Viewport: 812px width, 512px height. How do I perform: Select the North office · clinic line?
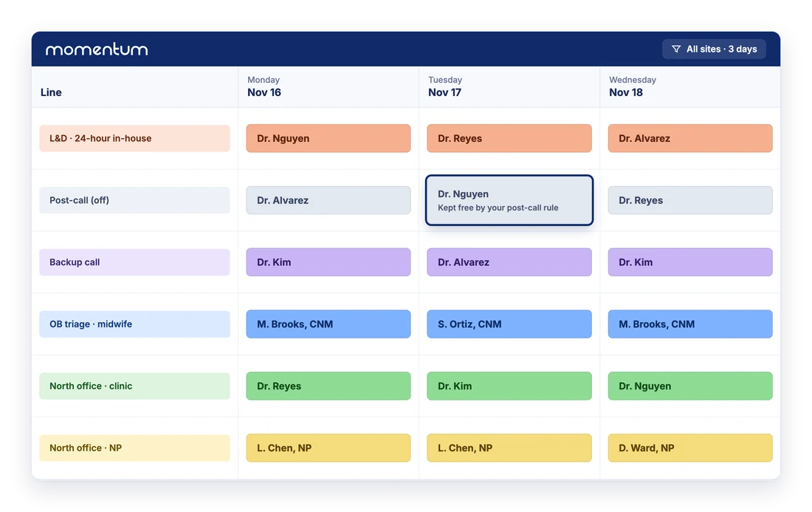pos(134,386)
